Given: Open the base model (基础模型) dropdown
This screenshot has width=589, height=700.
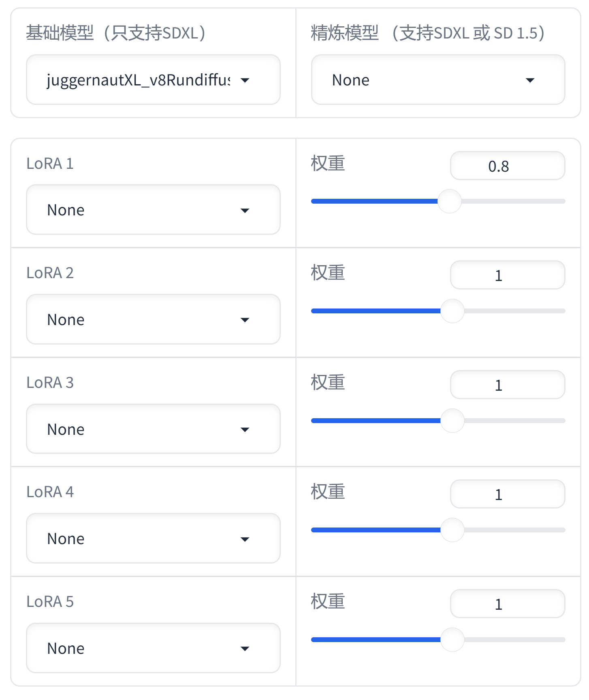Looking at the screenshot, I should tap(153, 80).
